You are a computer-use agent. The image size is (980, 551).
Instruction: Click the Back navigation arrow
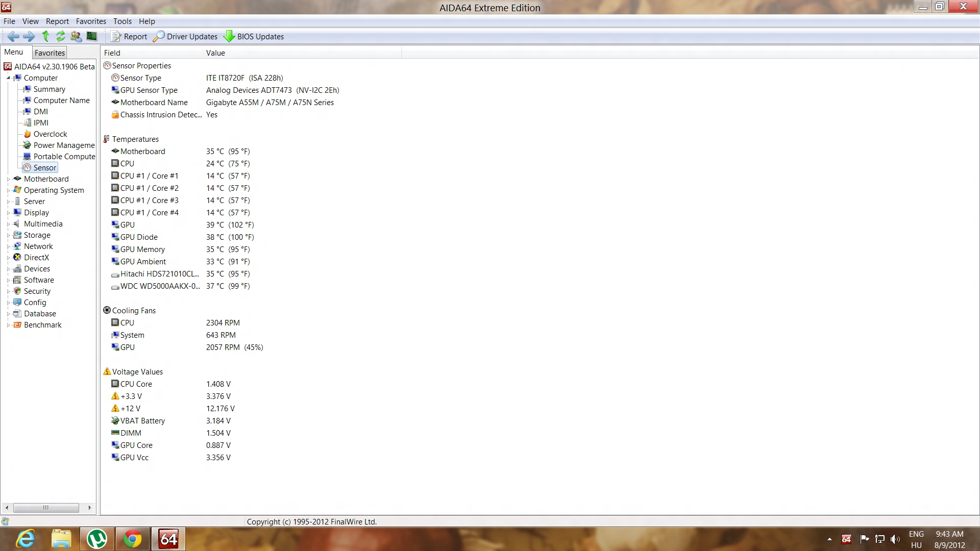pyautogui.click(x=14, y=36)
